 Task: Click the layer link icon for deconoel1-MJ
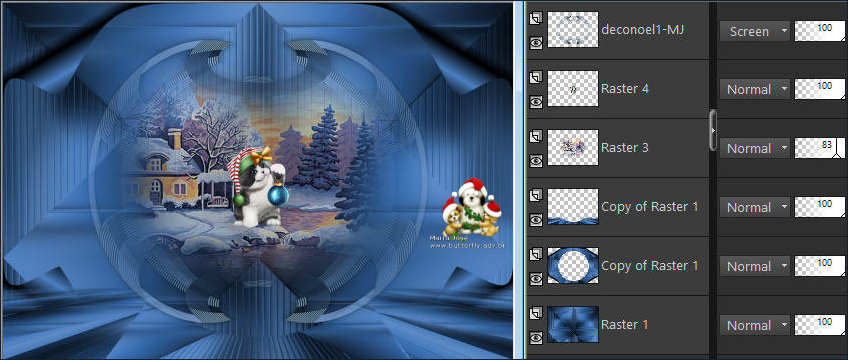tap(536, 19)
